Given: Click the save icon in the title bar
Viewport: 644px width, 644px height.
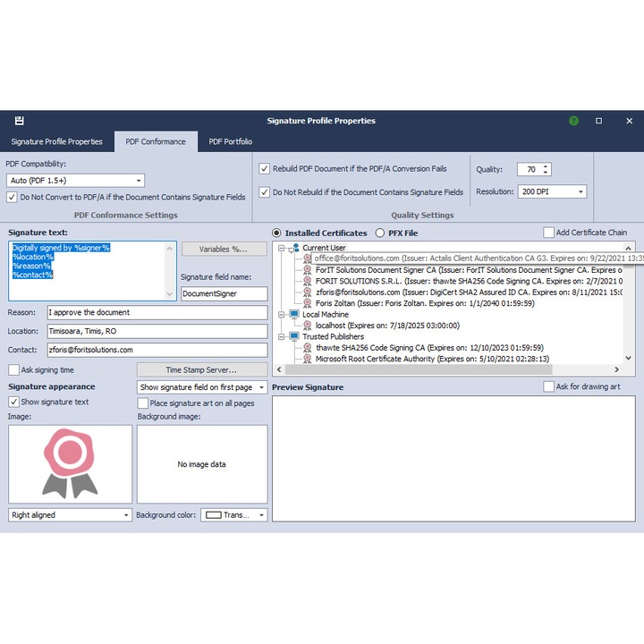Looking at the screenshot, I should pos(20,121).
